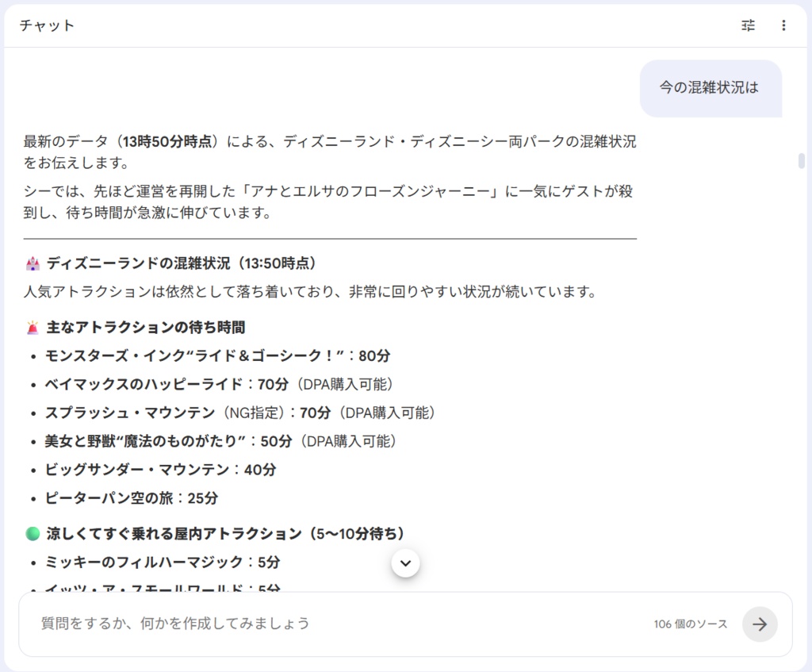Click the heading 主なアトラクションの待ち時間
This screenshot has width=812, height=672.
click(x=146, y=328)
